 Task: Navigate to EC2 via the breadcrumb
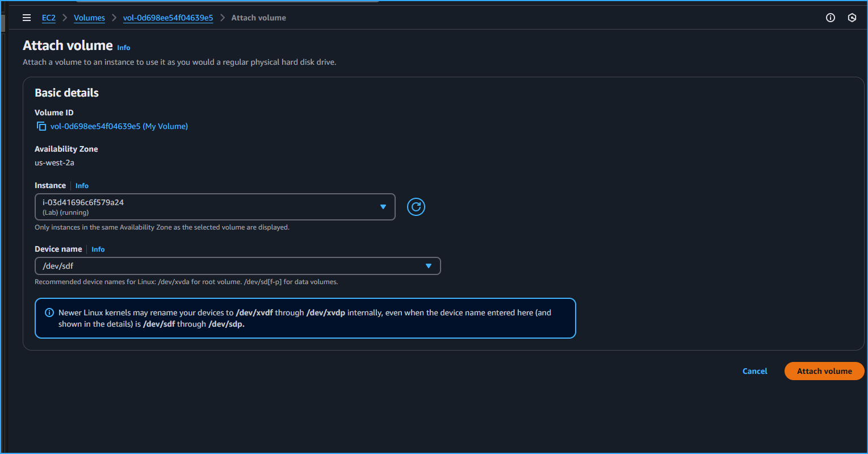[x=48, y=18]
